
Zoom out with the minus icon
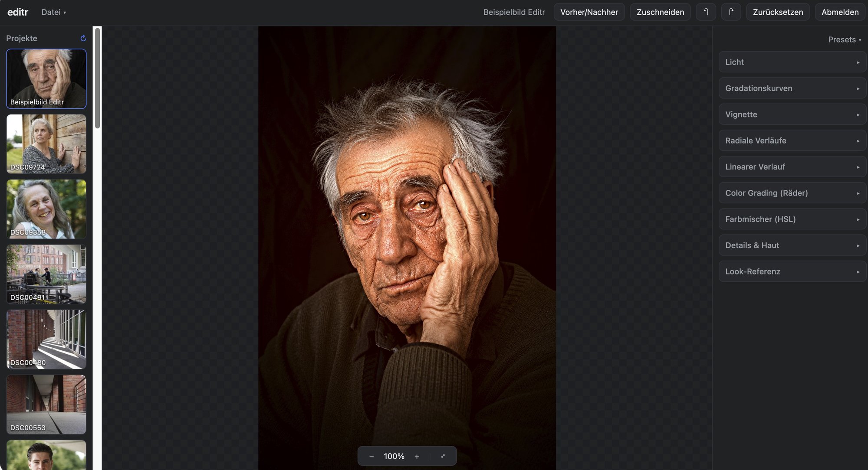click(372, 456)
